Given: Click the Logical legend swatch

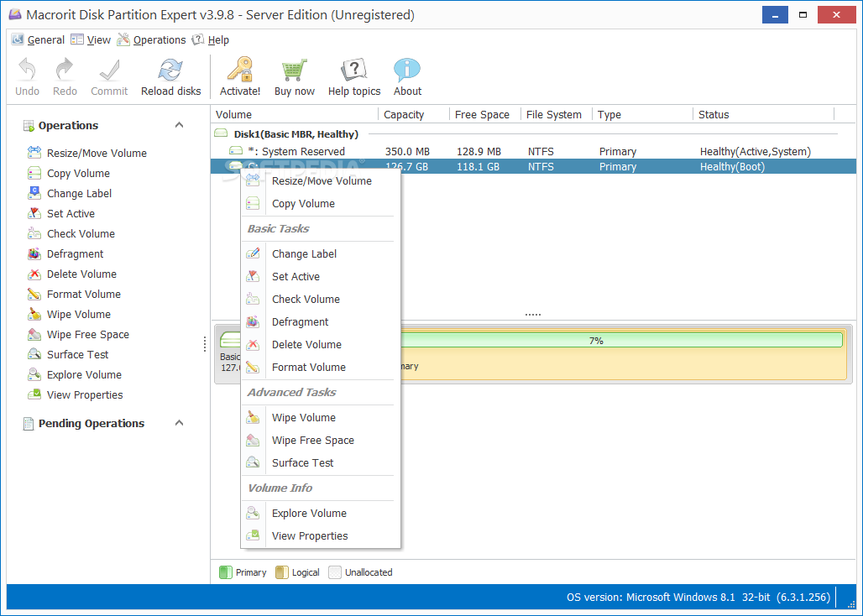Looking at the screenshot, I should click(282, 572).
